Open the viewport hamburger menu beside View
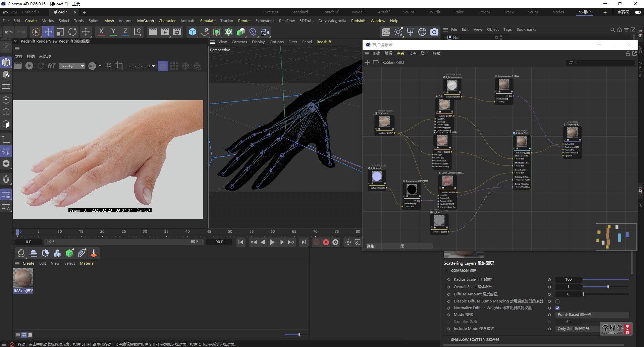Image resolution: width=644 pixels, height=347 pixels. [x=213, y=42]
